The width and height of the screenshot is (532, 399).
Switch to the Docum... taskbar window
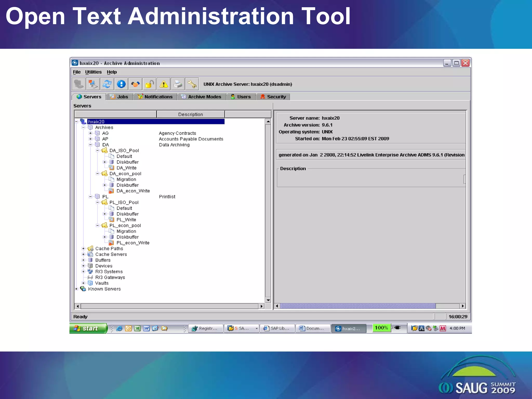(x=313, y=328)
